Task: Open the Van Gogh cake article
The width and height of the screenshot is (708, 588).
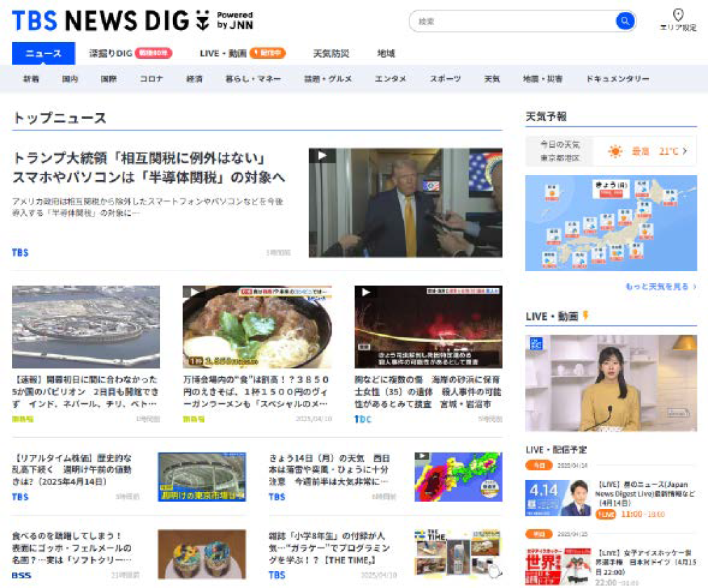Action: click(x=72, y=547)
